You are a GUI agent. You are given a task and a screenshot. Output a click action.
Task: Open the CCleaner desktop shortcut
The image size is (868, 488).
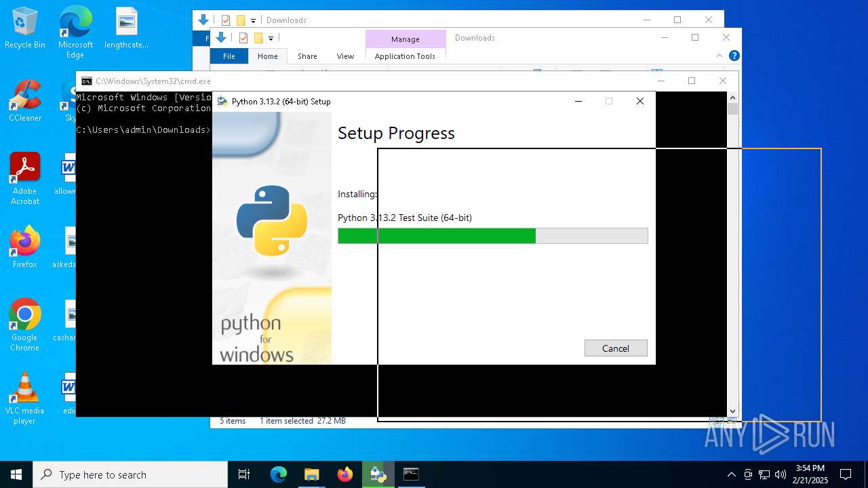25,100
